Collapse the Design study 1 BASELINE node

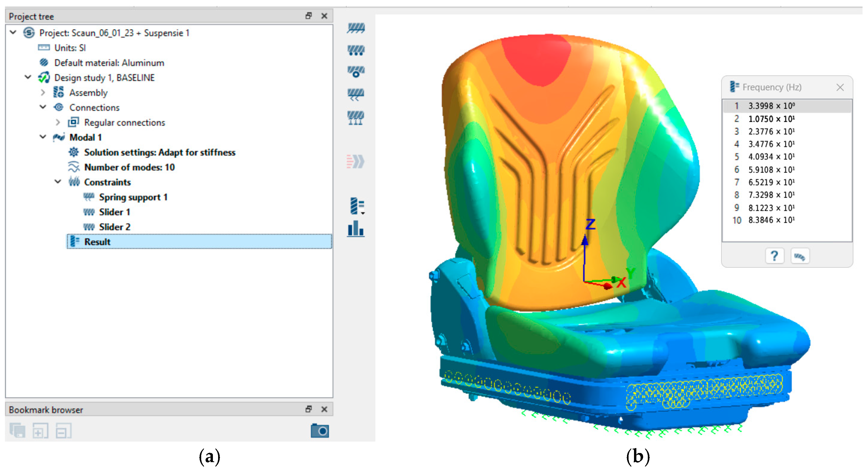tap(28, 77)
